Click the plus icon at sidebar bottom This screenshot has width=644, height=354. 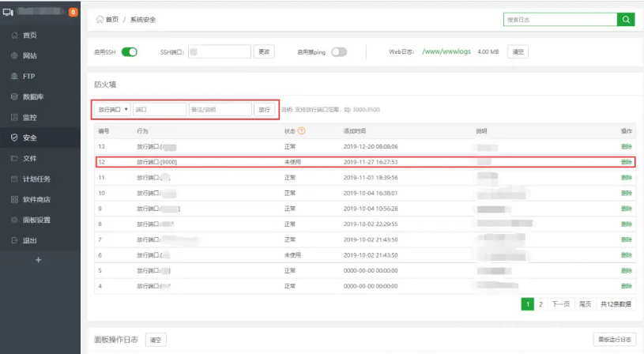pos(39,260)
